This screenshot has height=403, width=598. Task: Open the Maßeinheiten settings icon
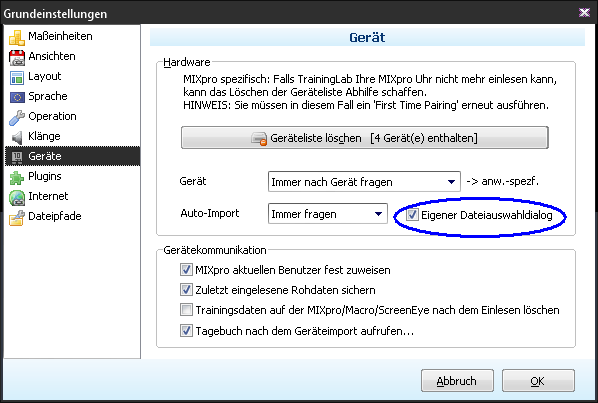(17, 37)
